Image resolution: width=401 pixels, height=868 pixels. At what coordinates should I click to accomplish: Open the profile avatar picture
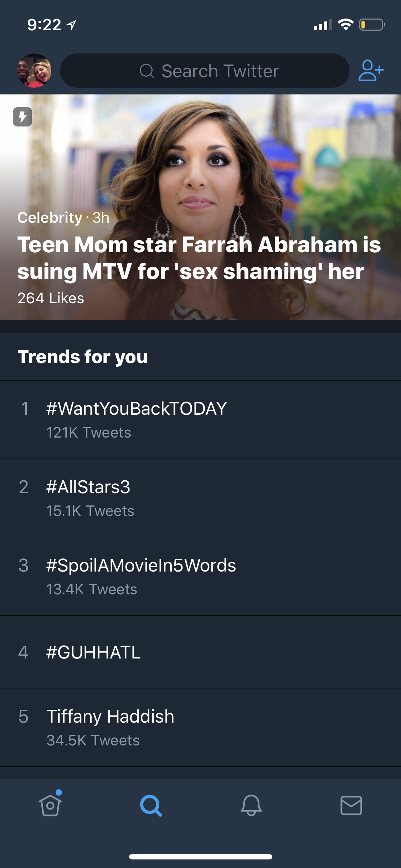pyautogui.click(x=34, y=71)
